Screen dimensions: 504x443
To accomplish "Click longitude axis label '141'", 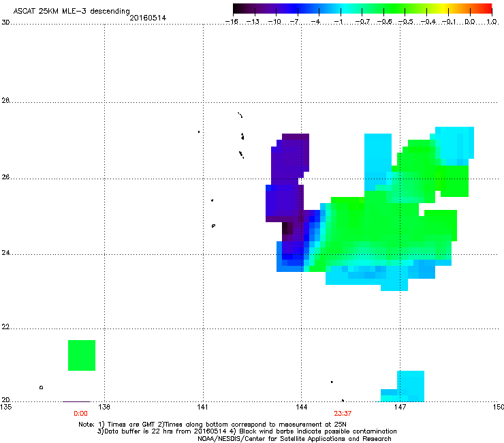I will coord(202,407).
